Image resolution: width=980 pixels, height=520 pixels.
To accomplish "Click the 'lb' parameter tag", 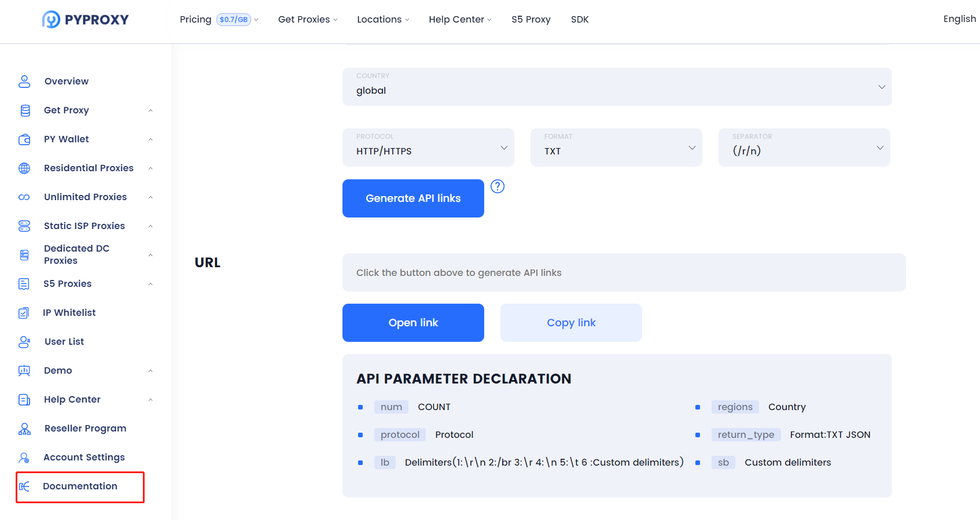I will click(x=385, y=463).
